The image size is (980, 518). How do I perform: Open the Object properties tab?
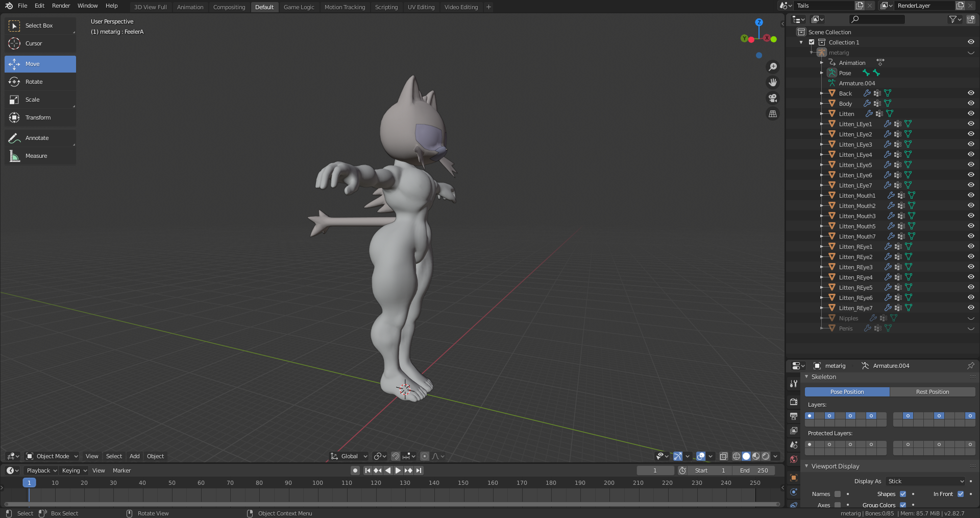[794, 478]
